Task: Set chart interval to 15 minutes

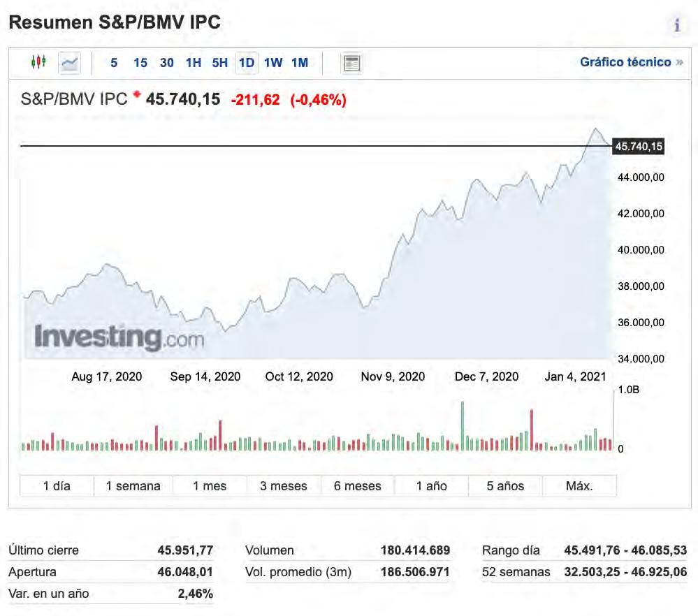Action: pos(140,63)
